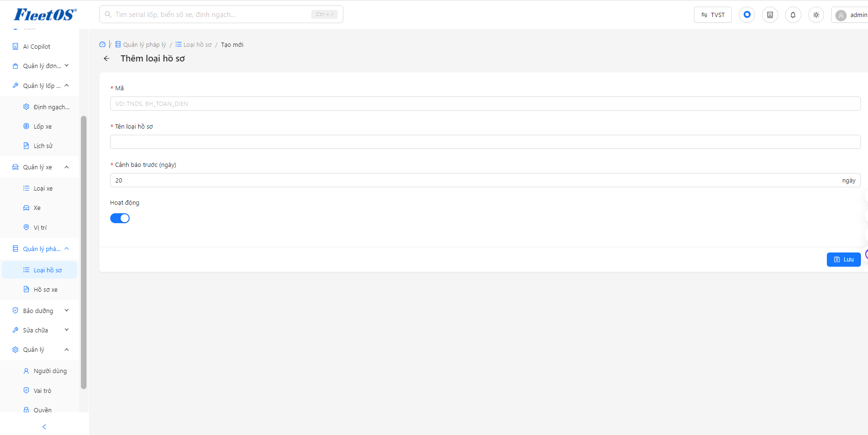Expand the Sửa chữa menu group
The height and width of the screenshot is (435, 868).
39,330
